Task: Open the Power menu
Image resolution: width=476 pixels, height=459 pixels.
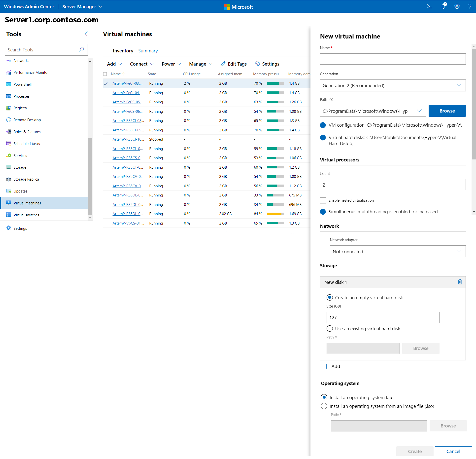Action: point(171,64)
